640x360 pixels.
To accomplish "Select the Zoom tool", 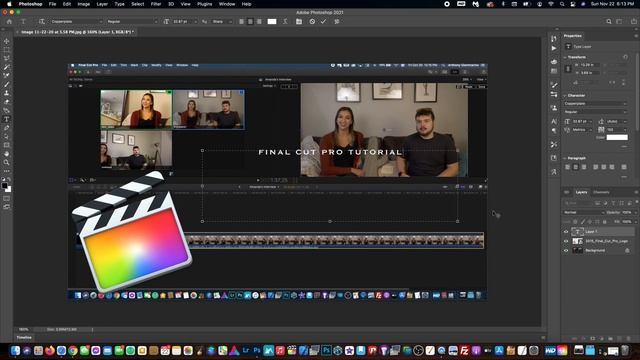I will [x=7, y=162].
